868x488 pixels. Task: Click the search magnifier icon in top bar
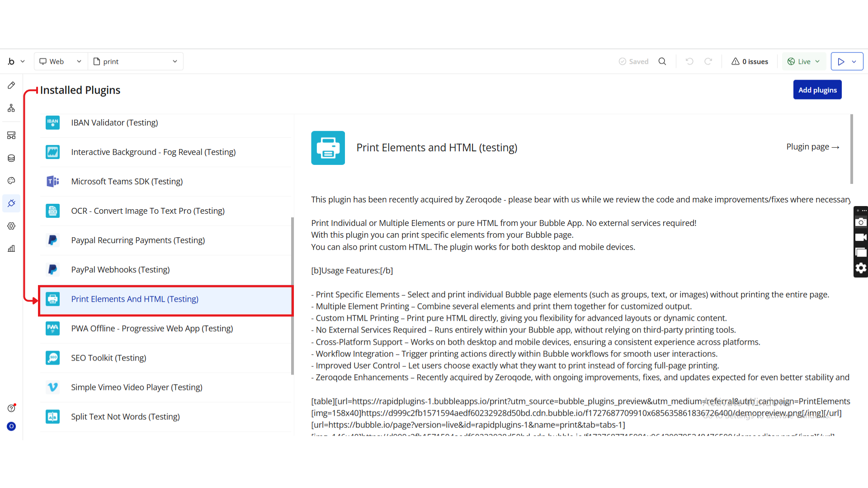[662, 61]
